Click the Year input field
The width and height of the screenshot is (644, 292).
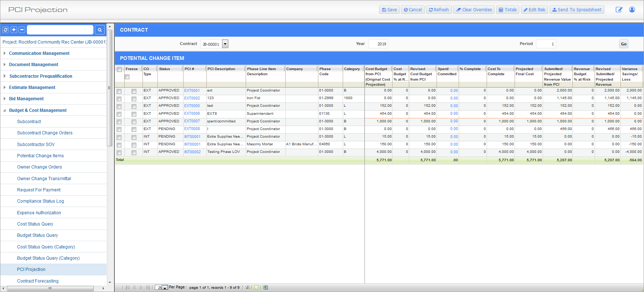tap(378, 44)
